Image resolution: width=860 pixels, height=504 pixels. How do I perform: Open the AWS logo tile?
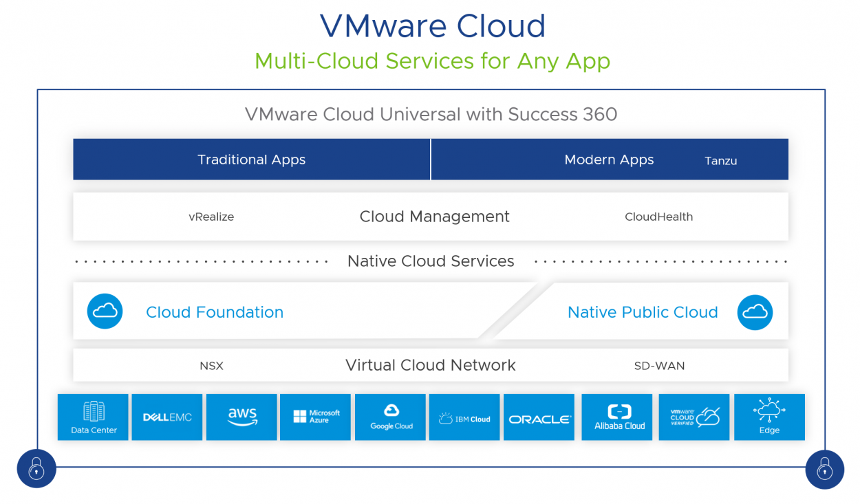pos(241,417)
